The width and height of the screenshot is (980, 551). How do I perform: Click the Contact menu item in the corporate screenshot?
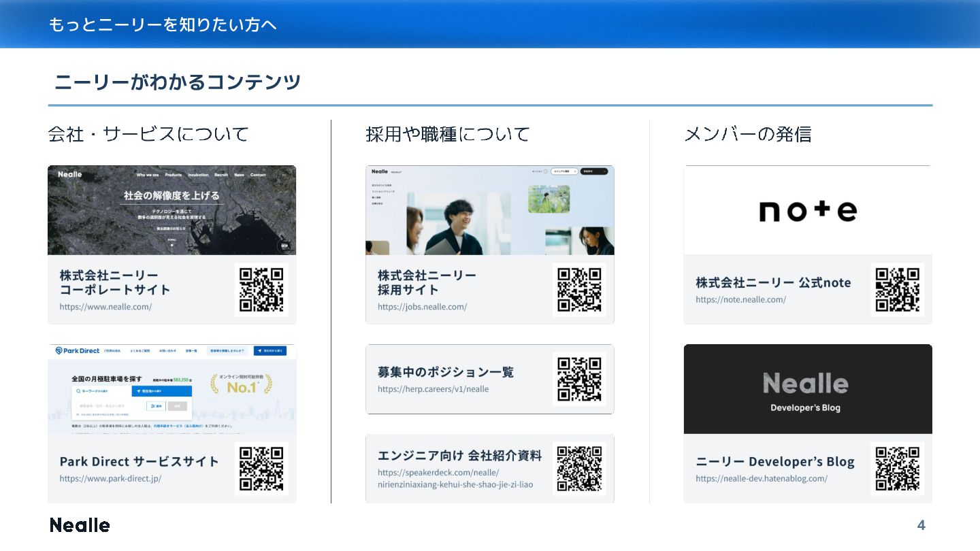point(258,175)
